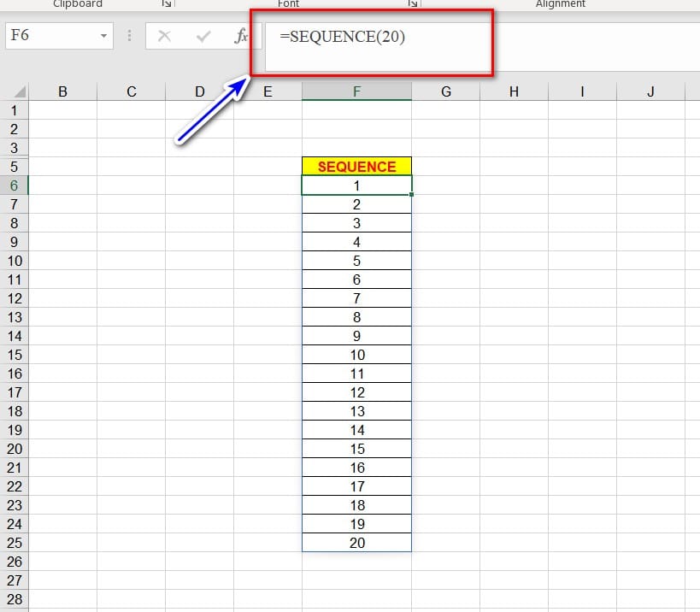Select column H header

[514, 92]
